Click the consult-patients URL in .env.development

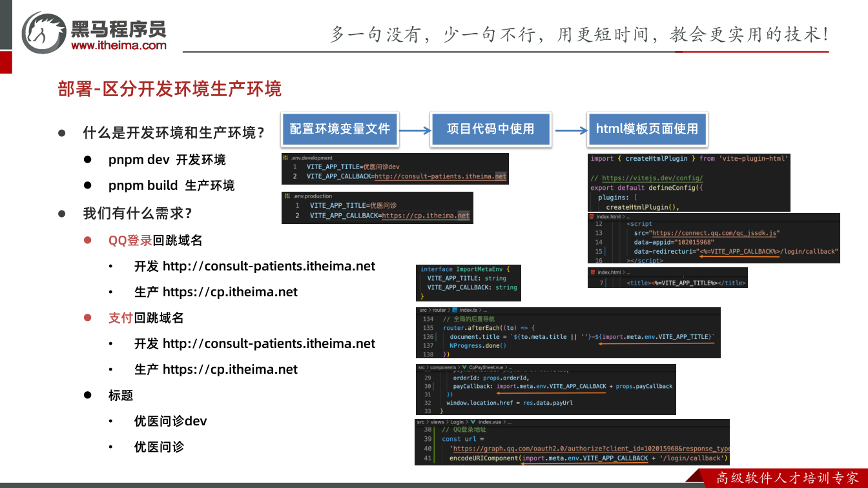(440, 176)
